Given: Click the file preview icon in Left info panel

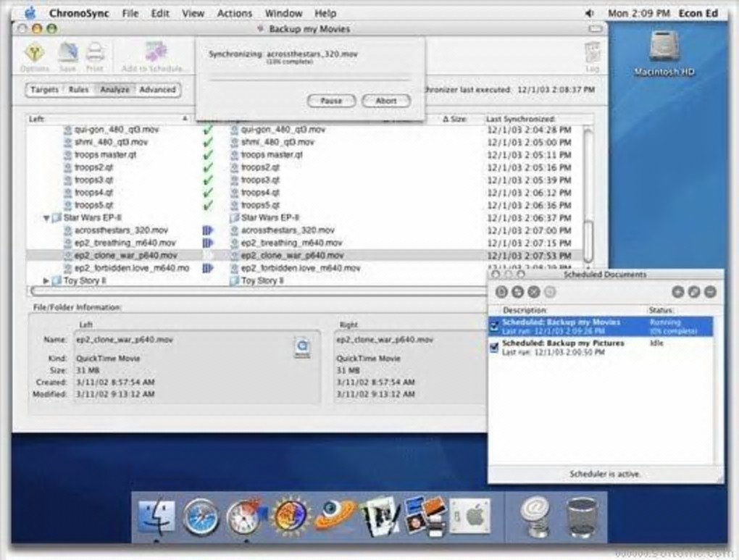Looking at the screenshot, I should 302,348.
